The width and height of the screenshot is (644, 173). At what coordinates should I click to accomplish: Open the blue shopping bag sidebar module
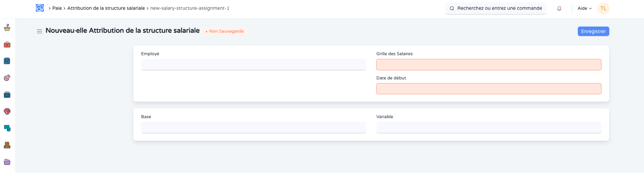[7, 61]
